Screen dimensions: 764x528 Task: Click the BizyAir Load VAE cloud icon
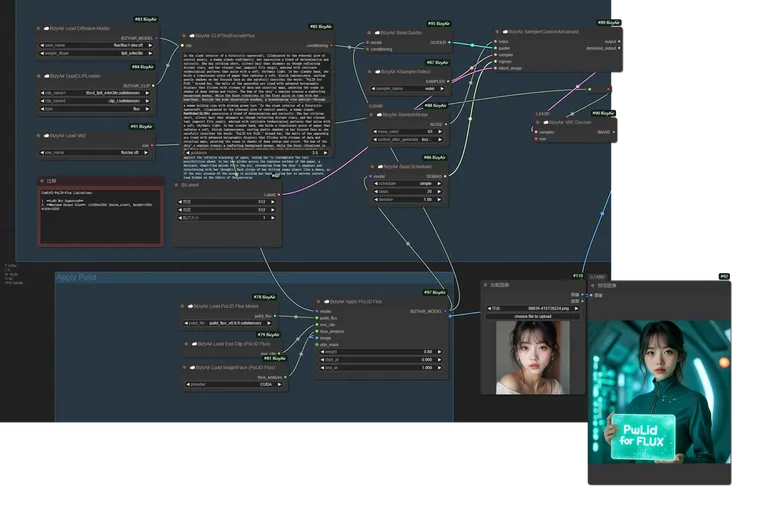pyautogui.click(x=47, y=134)
